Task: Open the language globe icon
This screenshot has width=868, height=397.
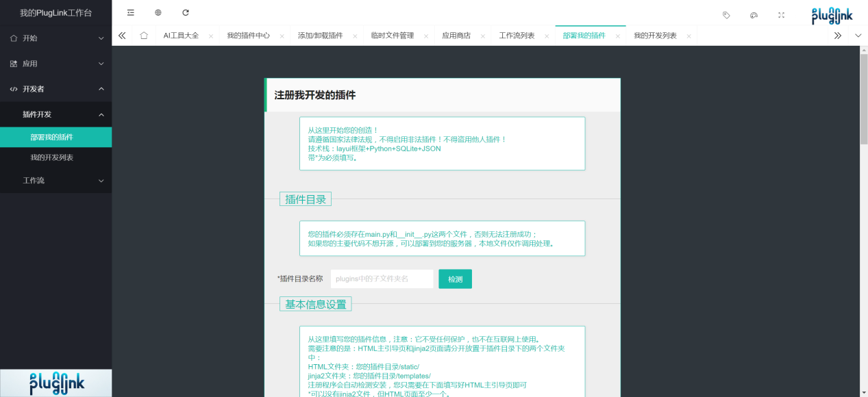Action: (157, 12)
